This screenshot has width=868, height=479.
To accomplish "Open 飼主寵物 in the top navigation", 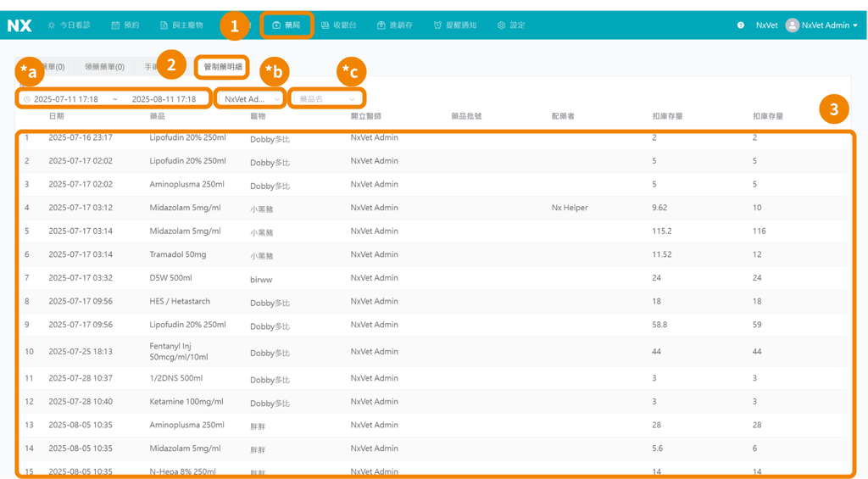I will 181,25.
